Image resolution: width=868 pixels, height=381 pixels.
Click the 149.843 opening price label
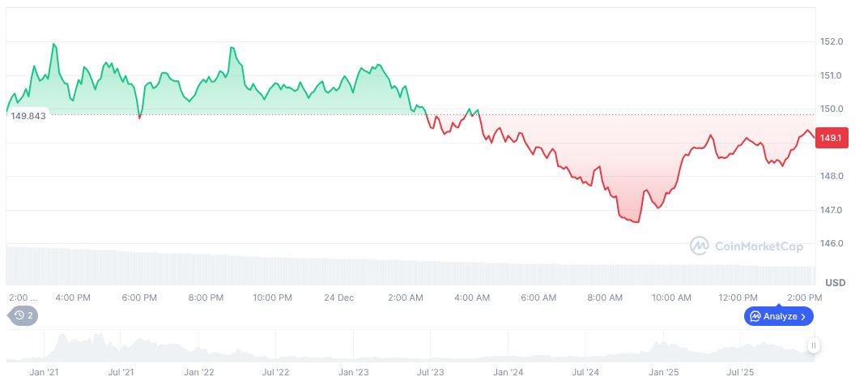pyautogui.click(x=28, y=115)
